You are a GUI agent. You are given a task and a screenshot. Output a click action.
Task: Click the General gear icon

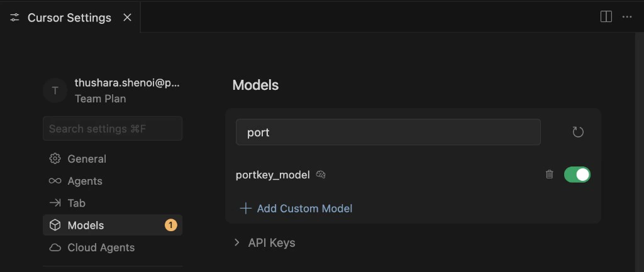click(55, 159)
